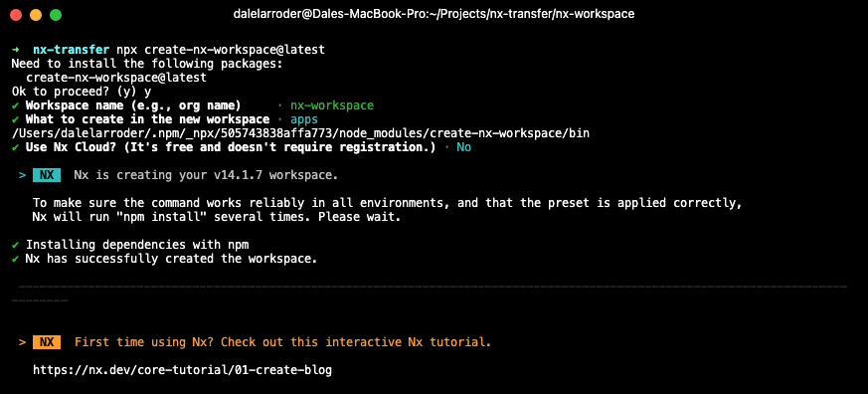868x394 pixels.
Task: Click the successfully created workspace line
Action: click(x=171, y=259)
